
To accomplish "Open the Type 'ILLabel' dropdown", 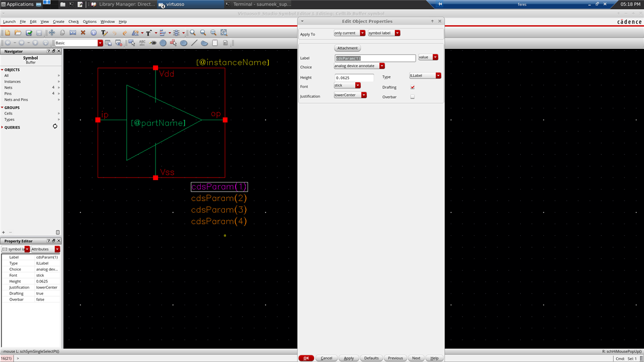I will coord(425,75).
